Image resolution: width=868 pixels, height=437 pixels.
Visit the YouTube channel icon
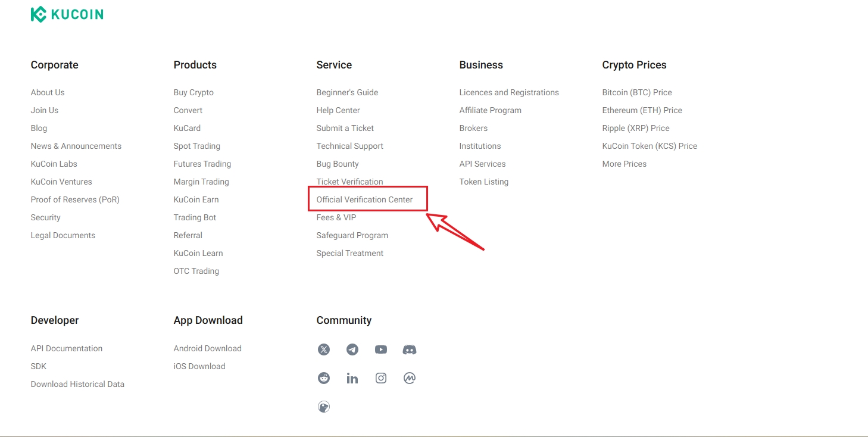[381, 349]
